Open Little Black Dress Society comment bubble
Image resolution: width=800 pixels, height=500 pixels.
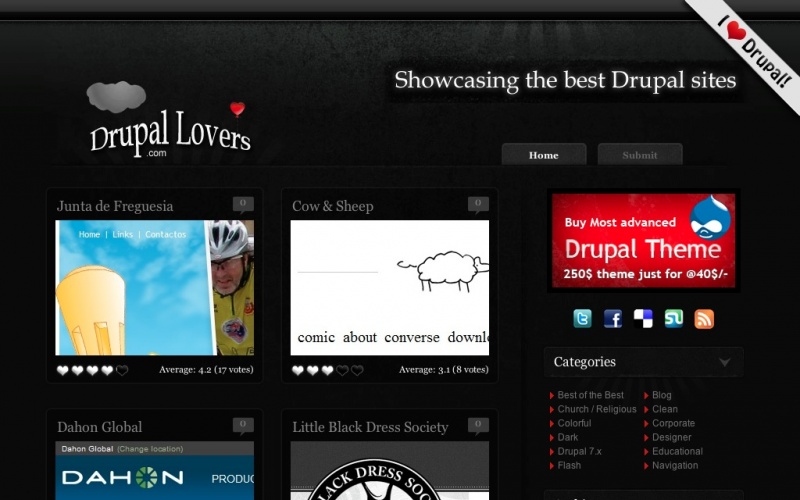[478, 426]
